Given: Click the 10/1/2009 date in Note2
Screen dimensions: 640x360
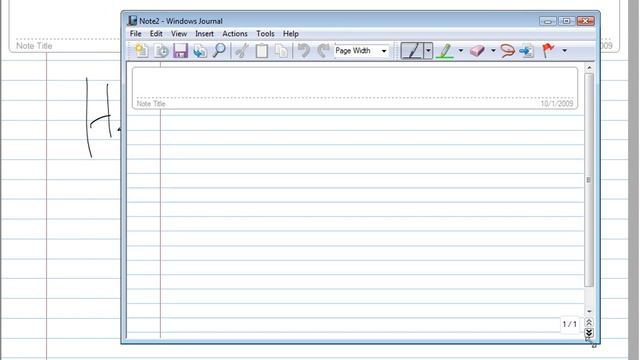Looking at the screenshot, I should point(557,104).
